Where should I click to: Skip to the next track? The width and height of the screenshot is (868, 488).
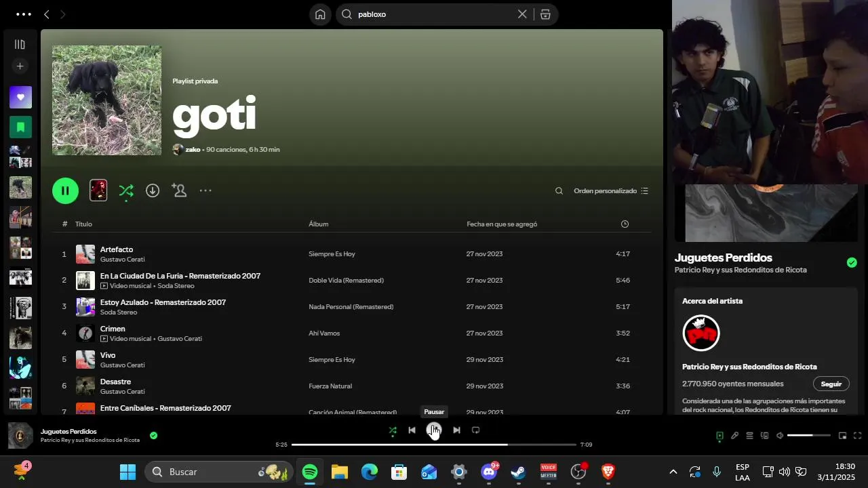click(x=456, y=430)
